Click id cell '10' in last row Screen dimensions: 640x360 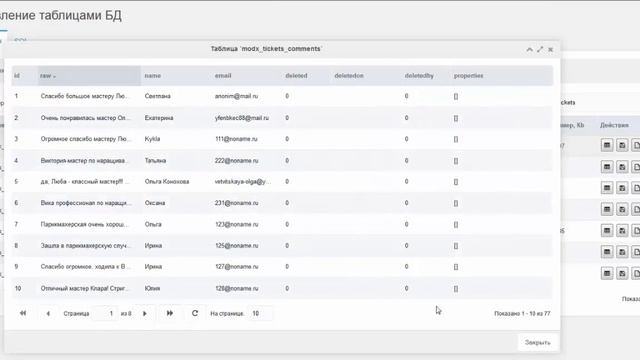tap(18, 289)
